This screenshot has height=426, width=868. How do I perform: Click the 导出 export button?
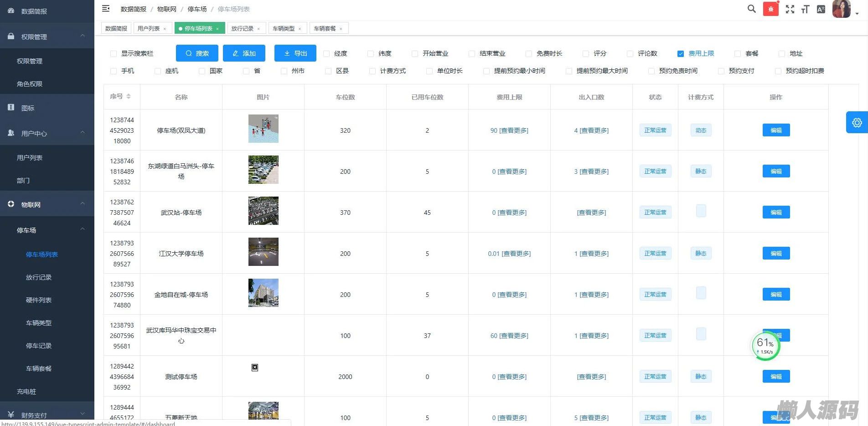(x=295, y=53)
